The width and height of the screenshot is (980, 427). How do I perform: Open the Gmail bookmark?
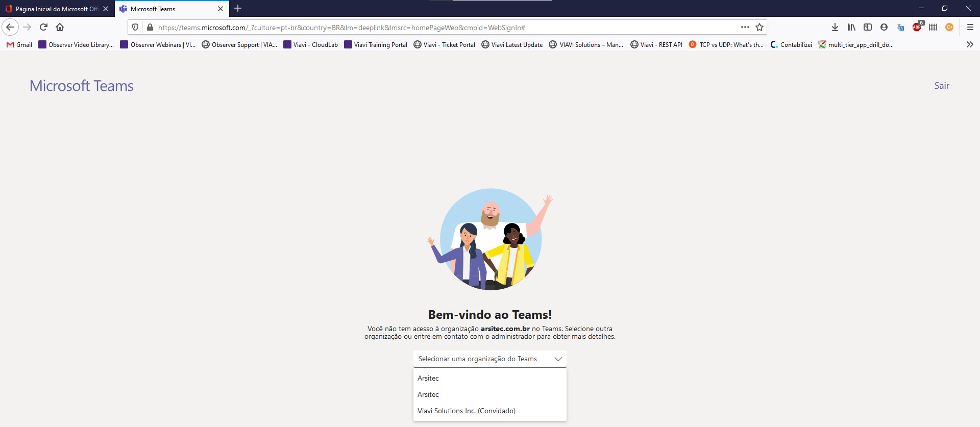(x=19, y=44)
